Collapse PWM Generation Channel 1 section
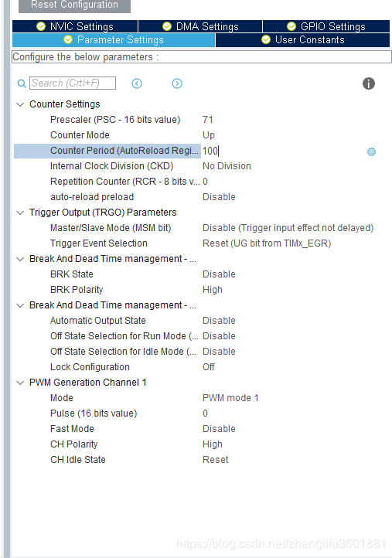Viewport: 392px width, 558px height. (20, 383)
